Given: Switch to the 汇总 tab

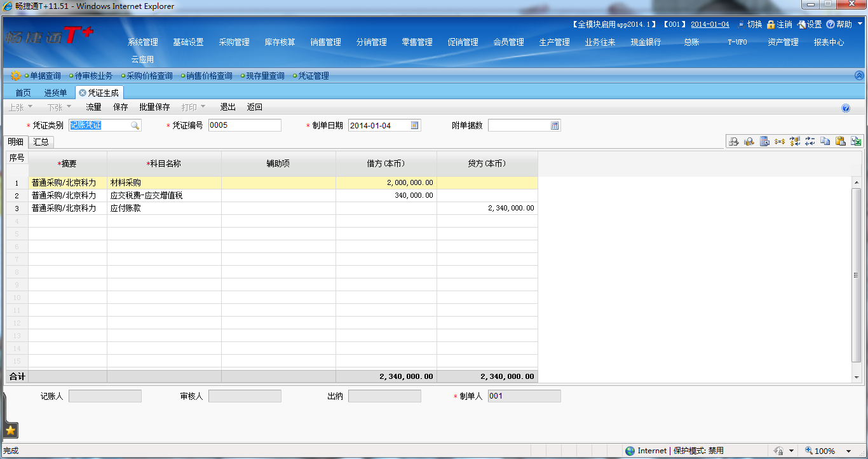Looking at the screenshot, I should click(41, 142).
